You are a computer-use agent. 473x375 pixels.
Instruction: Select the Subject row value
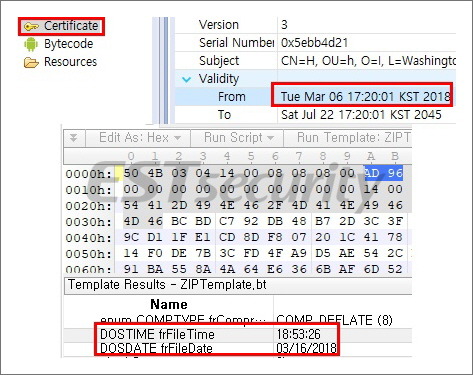click(368, 61)
